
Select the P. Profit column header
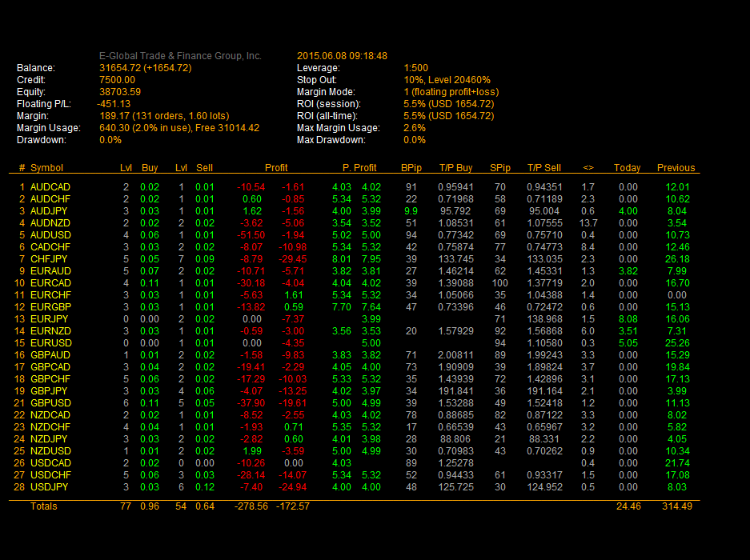click(359, 168)
